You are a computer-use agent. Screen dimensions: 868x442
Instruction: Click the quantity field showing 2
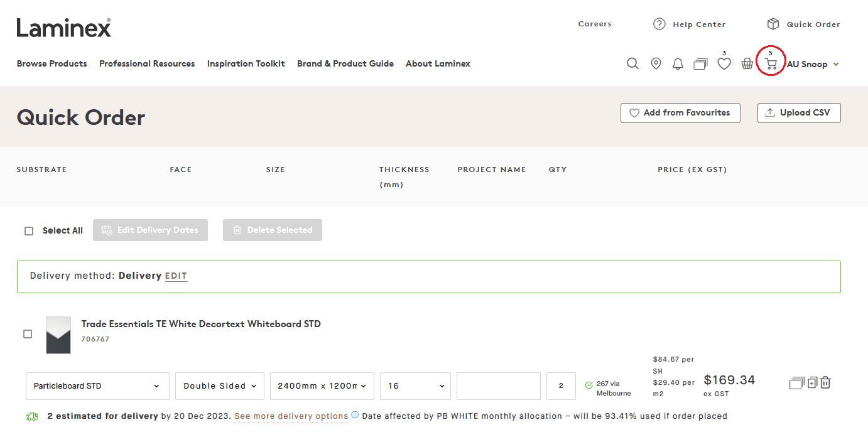(x=561, y=386)
